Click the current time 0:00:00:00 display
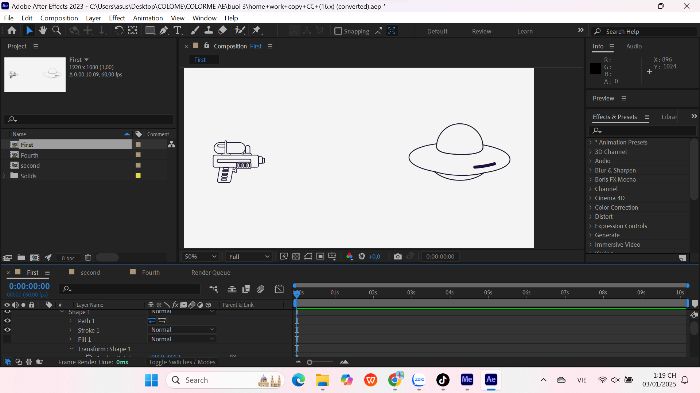700x393 pixels. 29,286
